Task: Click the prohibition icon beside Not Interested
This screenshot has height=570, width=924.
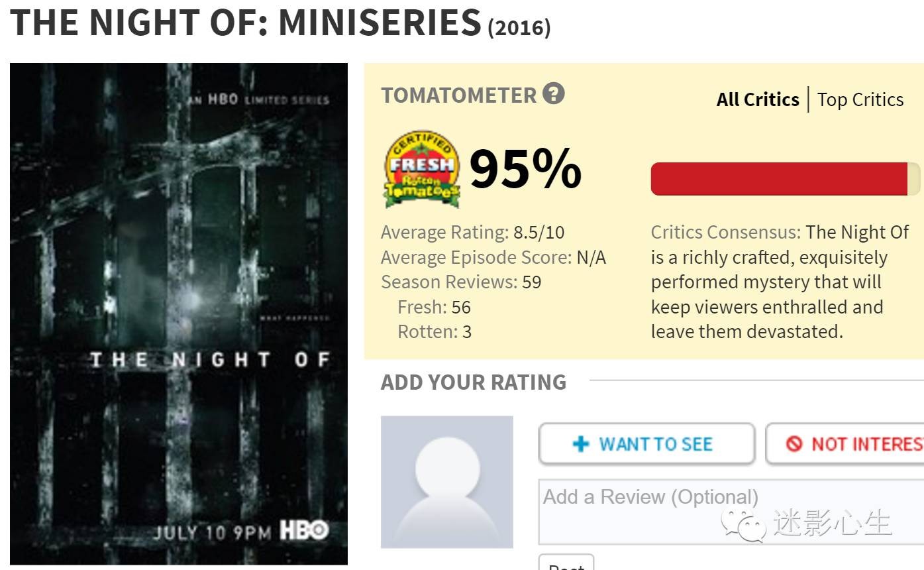Action: coord(794,444)
